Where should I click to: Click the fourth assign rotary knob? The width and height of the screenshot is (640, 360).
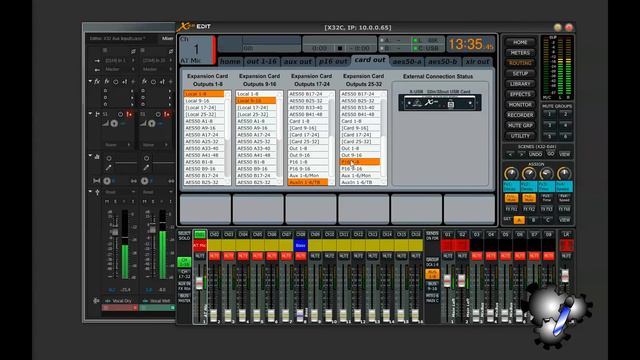point(564,174)
